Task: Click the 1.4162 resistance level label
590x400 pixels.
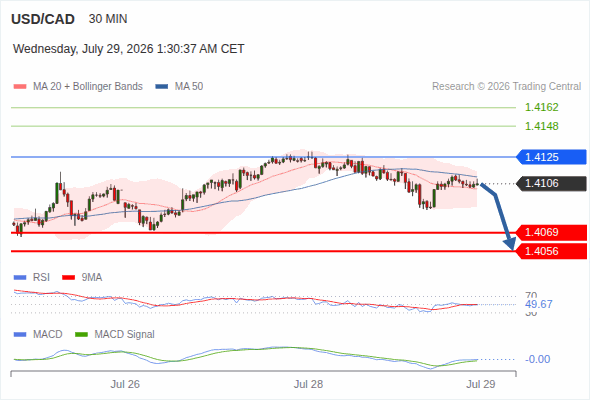Action: pos(541,107)
